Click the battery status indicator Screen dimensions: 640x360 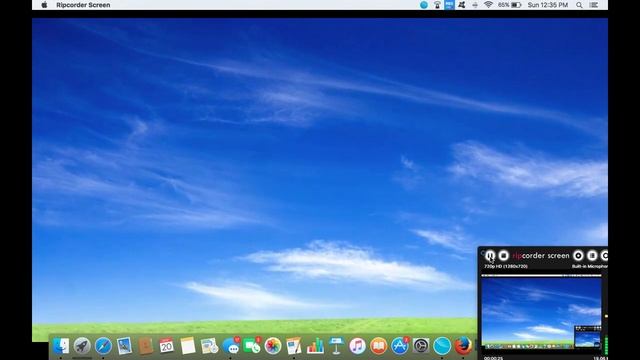(x=510, y=5)
